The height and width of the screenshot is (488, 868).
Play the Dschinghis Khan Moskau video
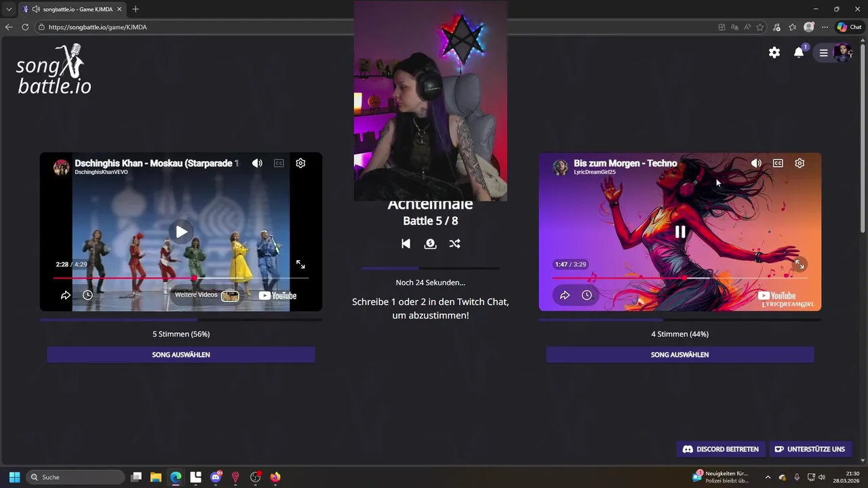click(x=181, y=232)
